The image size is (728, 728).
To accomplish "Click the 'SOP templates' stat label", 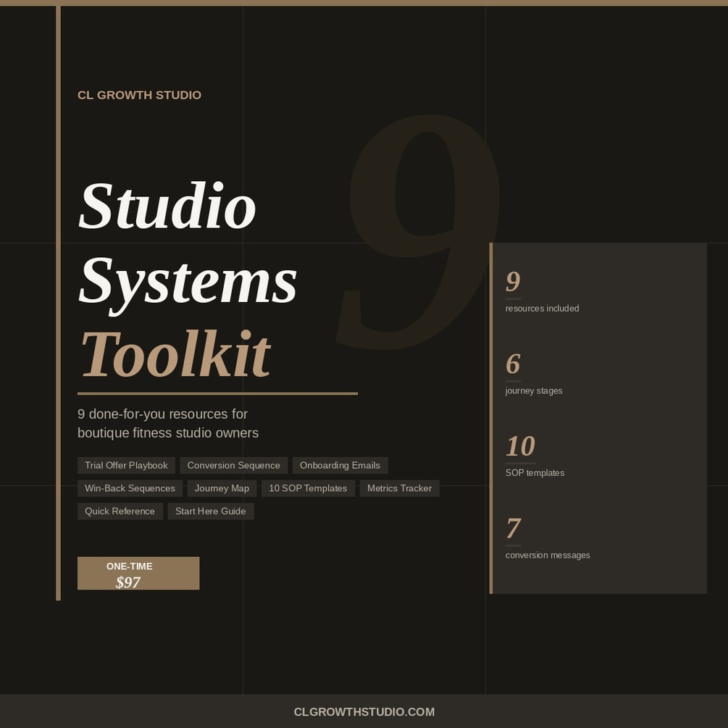I will click(x=535, y=472).
